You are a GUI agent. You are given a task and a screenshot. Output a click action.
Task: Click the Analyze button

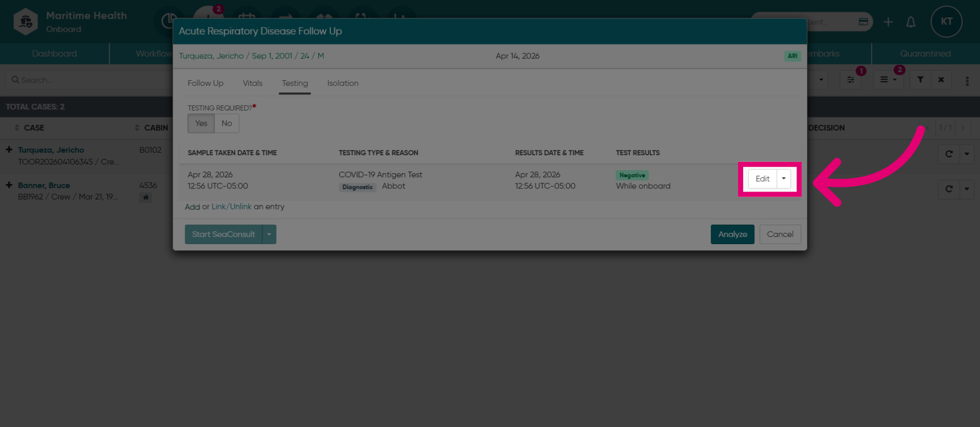[x=732, y=234]
